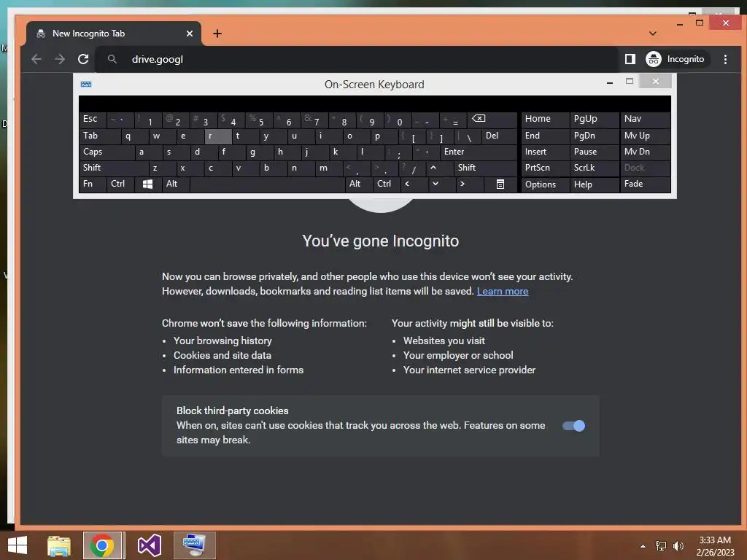Tap the Mv Up key
The height and width of the screenshot is (560, 747).
click(645, 136)
